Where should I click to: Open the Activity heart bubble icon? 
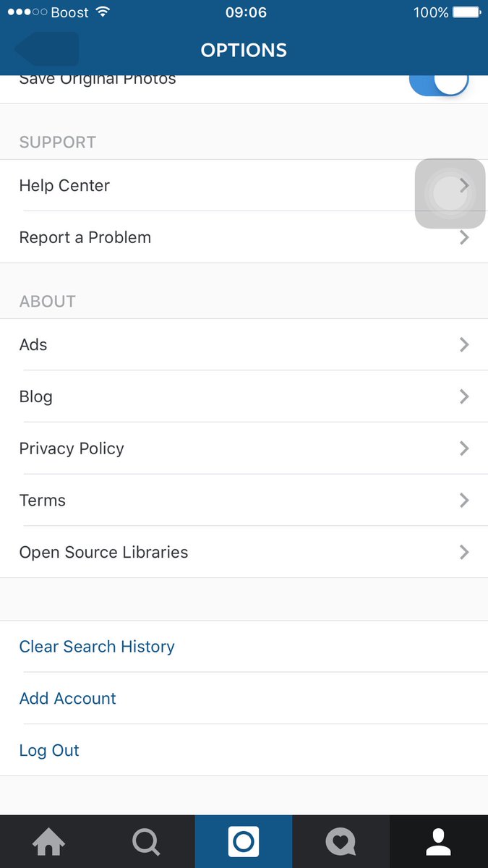pyautogui.click(x=341, y=842)
